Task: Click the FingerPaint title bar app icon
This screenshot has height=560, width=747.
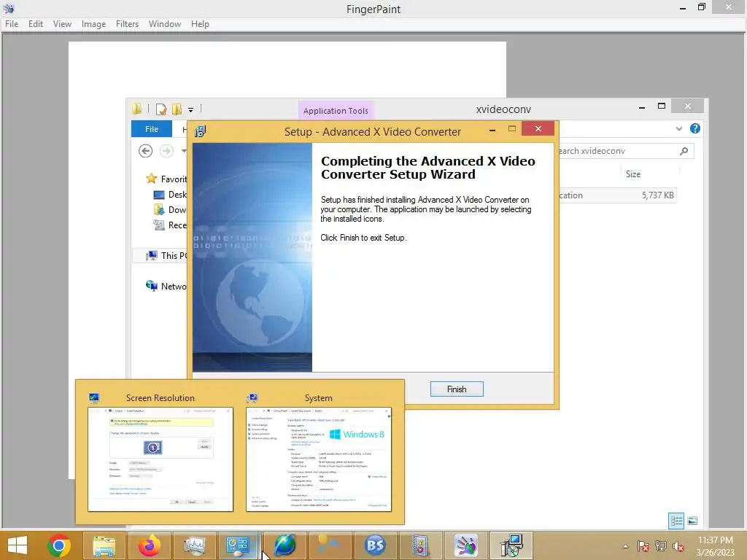Action: pyautogui.click(x=9, y=8)
